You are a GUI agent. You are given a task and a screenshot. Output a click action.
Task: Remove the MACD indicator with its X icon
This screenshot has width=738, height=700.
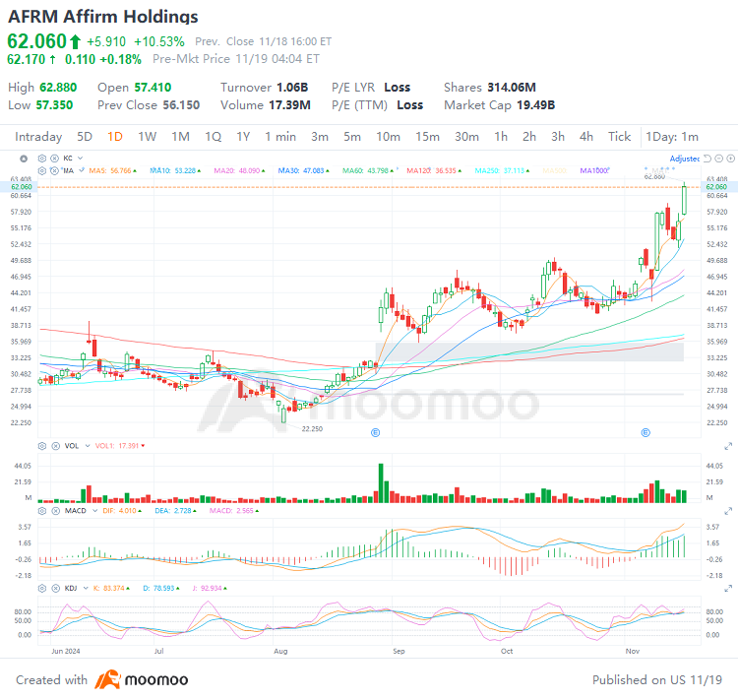pyautogui.click(x=55, y=511)
